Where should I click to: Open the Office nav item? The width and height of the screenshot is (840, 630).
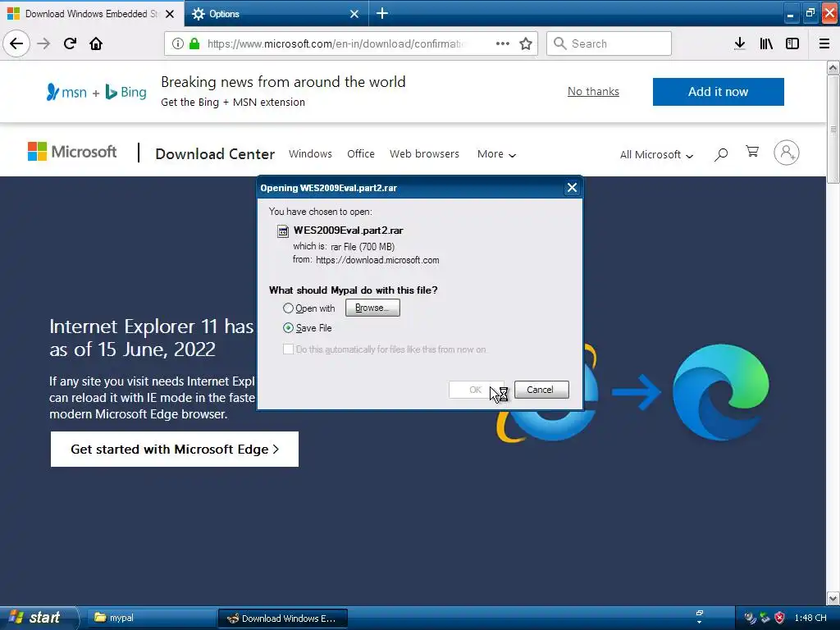point(361,153)
